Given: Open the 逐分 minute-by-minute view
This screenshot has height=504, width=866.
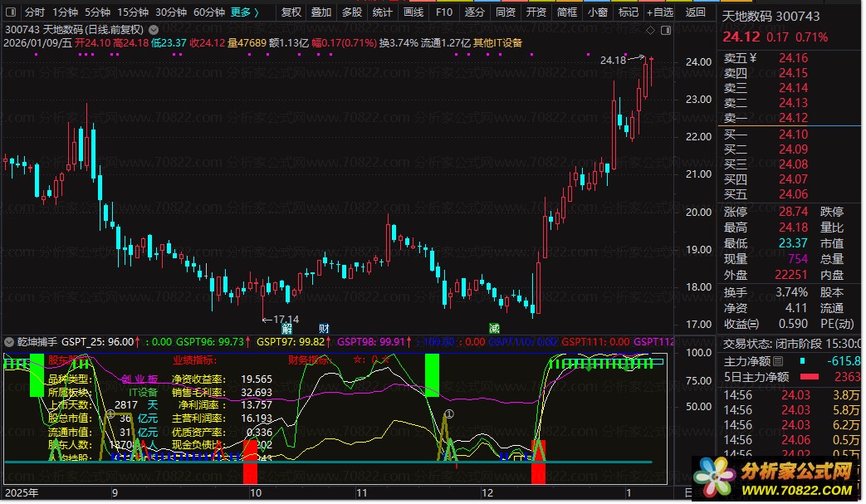Looking at the screenshot, I should [474, 12].
